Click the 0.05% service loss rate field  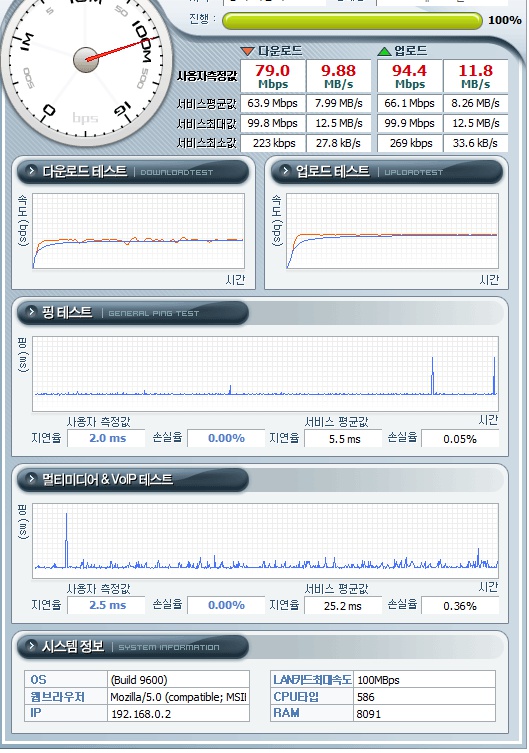pos(460,438)
